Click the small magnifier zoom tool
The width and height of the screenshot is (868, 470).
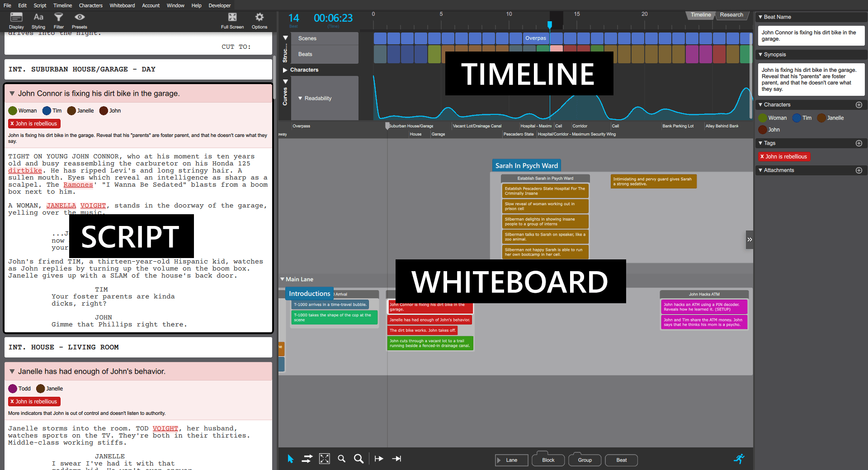(x=342, y=459)
